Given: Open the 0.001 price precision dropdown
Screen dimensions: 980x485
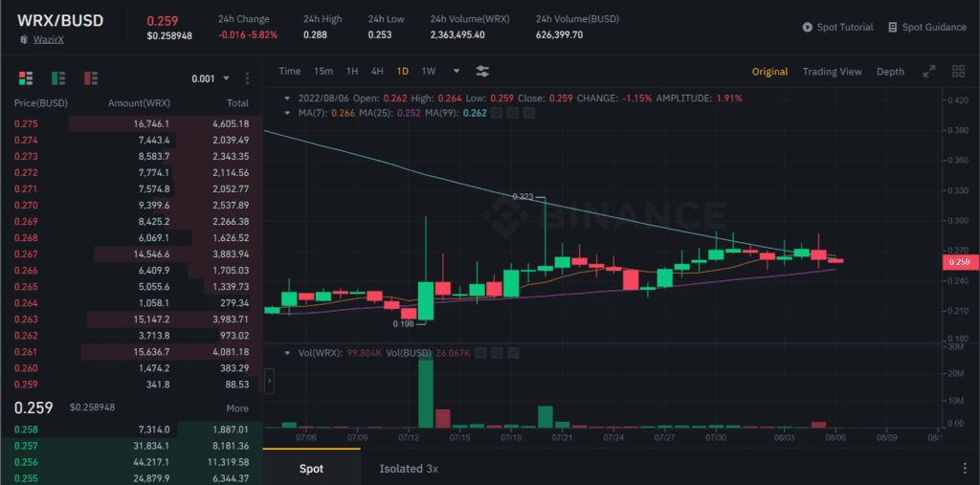Looking at the screenshot, I should [x=212, y=78].
